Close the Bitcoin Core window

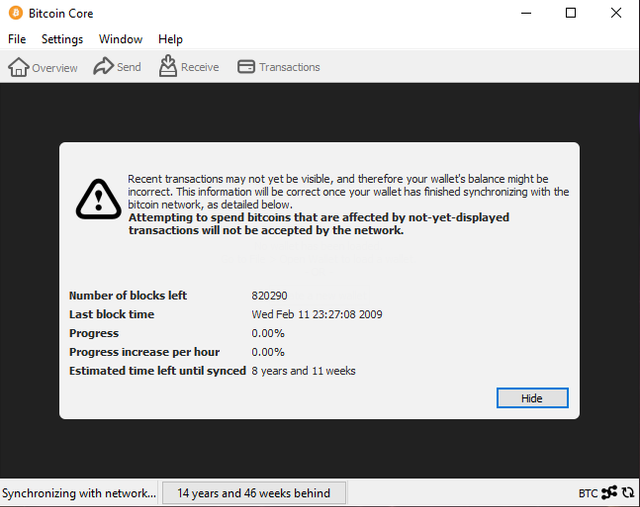point(616,13)
